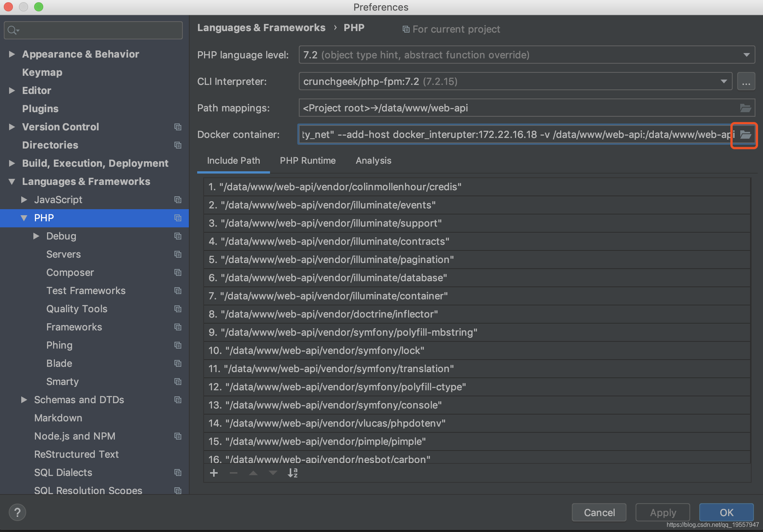
Task: Select include path symfony/console row
Action: pyautogui.click(x=477, y=405)
